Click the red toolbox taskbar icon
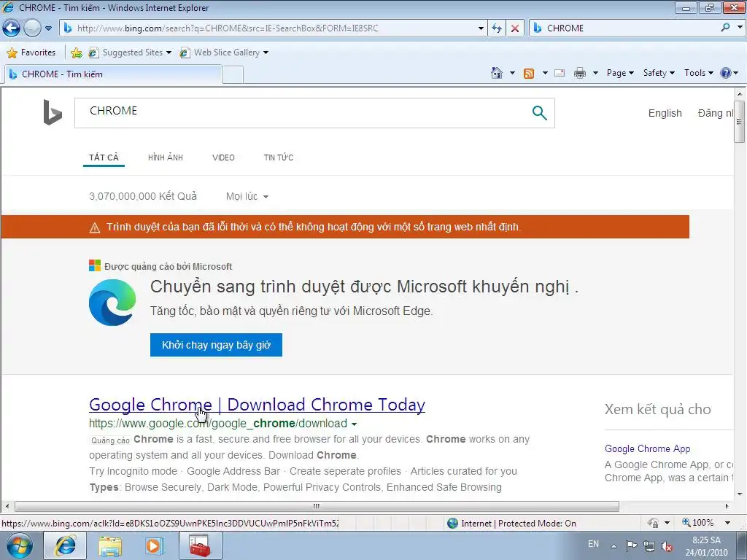 tap(200, 545)
